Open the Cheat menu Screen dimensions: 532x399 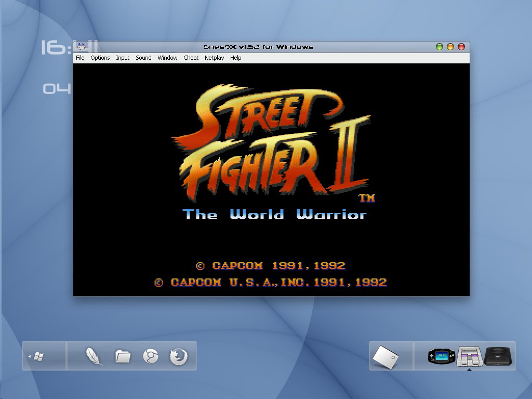click(x=191, y=58)
